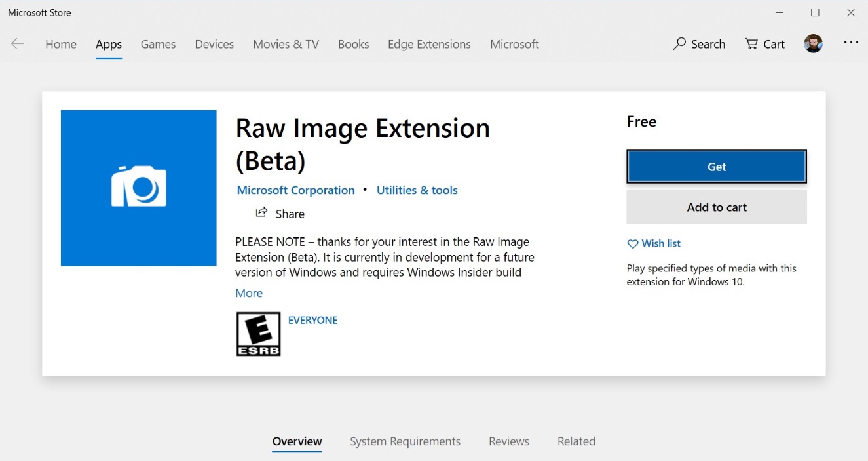
Task: Open the user profile avatar
Action: click(813, 44)
